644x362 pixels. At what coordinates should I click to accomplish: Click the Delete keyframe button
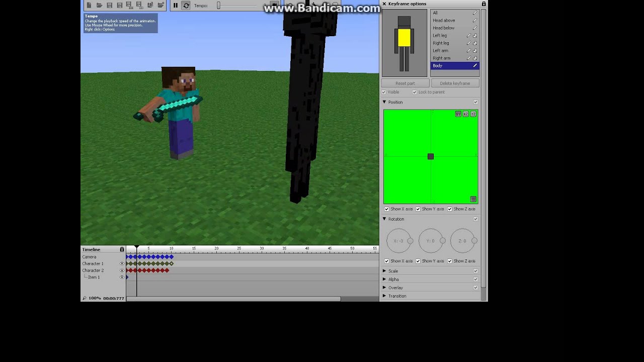[455, 83]
